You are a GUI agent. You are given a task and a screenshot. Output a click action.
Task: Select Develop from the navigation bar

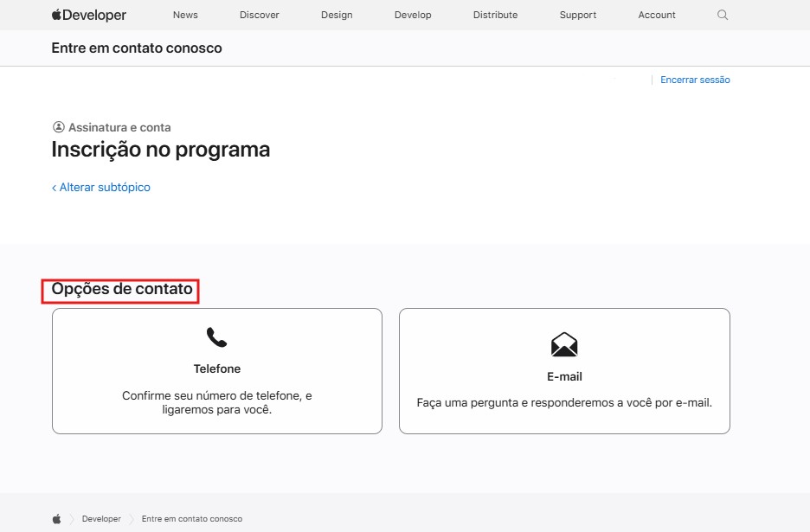(413, 15)
